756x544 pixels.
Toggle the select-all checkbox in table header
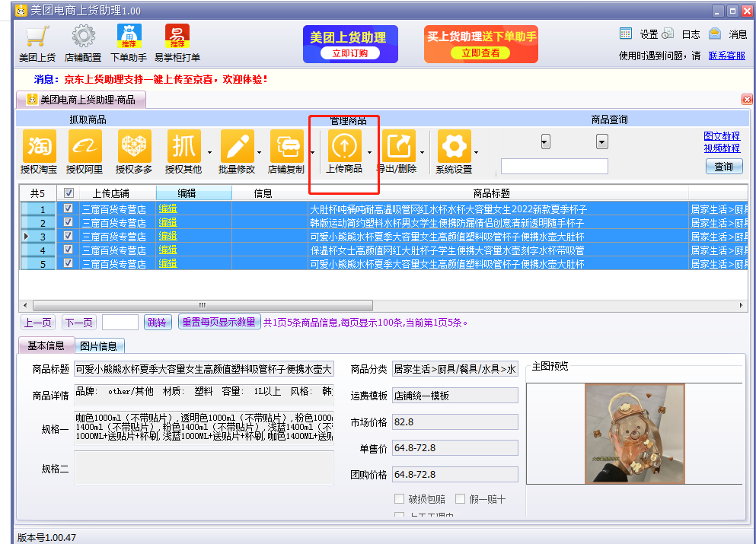(69, 193)
